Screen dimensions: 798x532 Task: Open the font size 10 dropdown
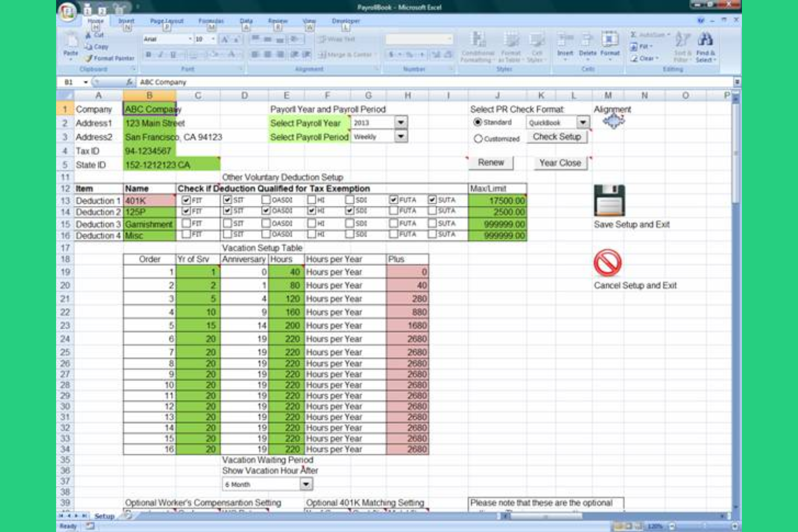214,39
